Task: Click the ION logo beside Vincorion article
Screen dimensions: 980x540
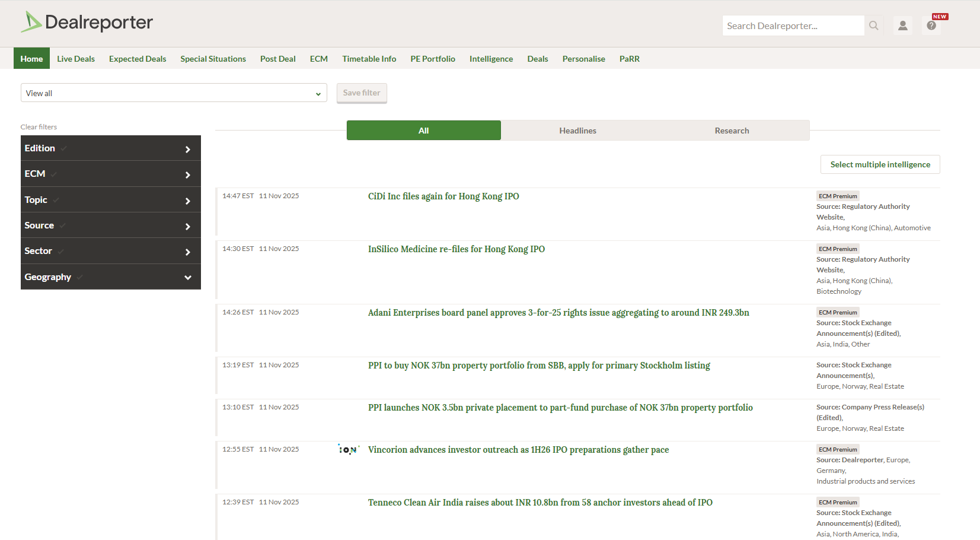Action: click(349, 450)
